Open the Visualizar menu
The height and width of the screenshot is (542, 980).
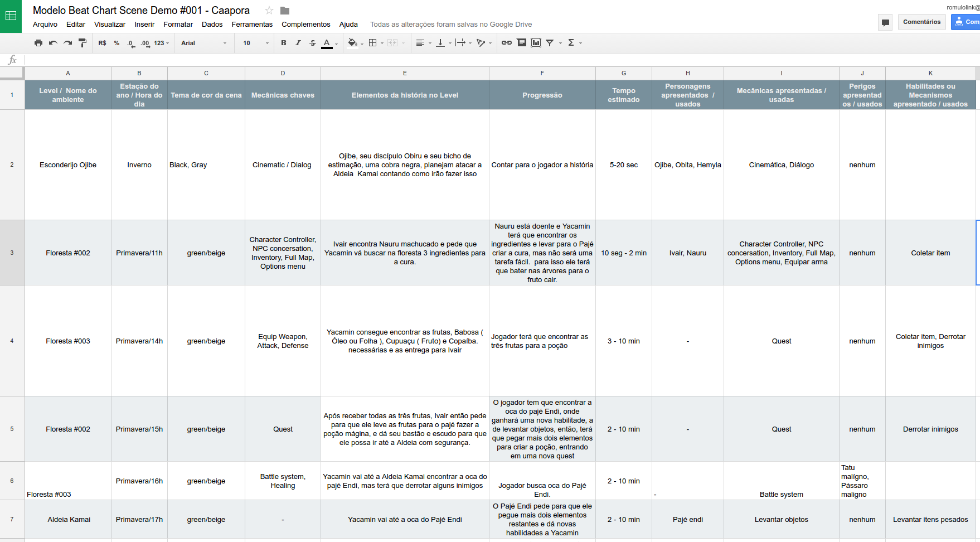(x=110, y=25)
